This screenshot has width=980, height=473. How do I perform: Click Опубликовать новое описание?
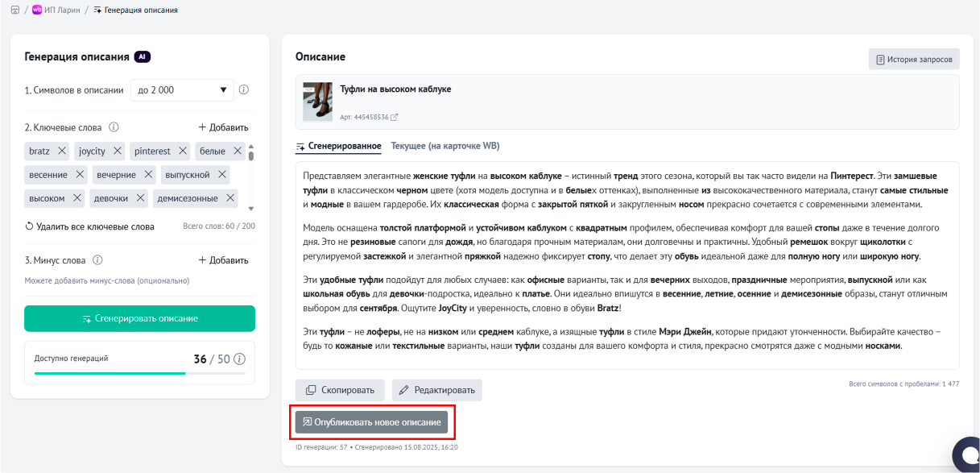pyautogui.click(x=371, y=422)
